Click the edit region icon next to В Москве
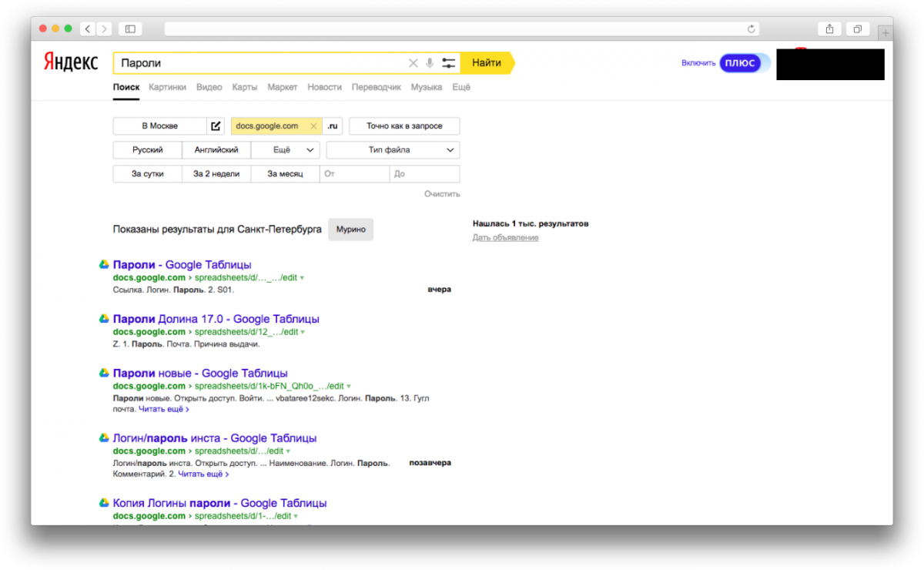 tap(216, 126)
